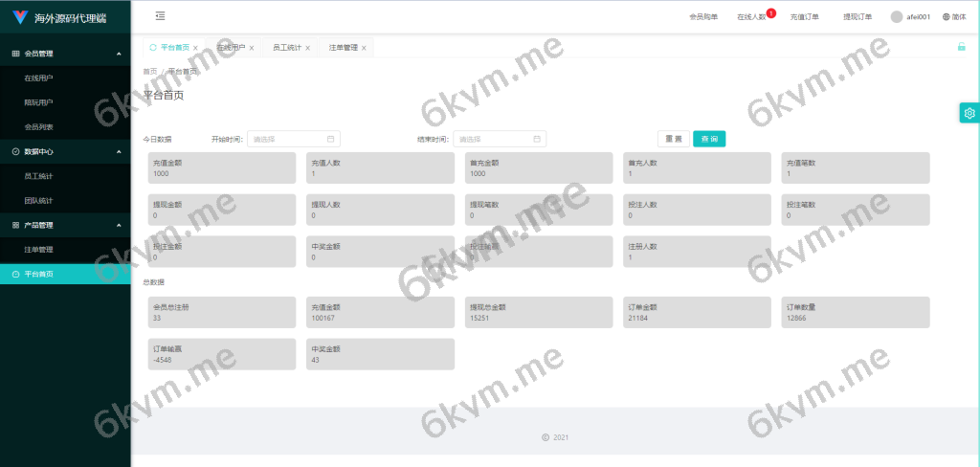Switch to the 员工统计 tab
Screen dimensions: 980x467
[287, 48]
